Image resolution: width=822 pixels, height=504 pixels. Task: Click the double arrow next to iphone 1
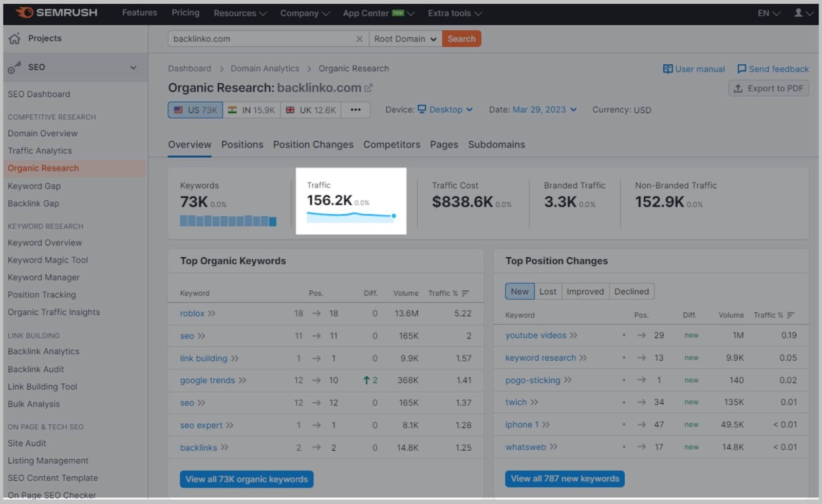546,425
